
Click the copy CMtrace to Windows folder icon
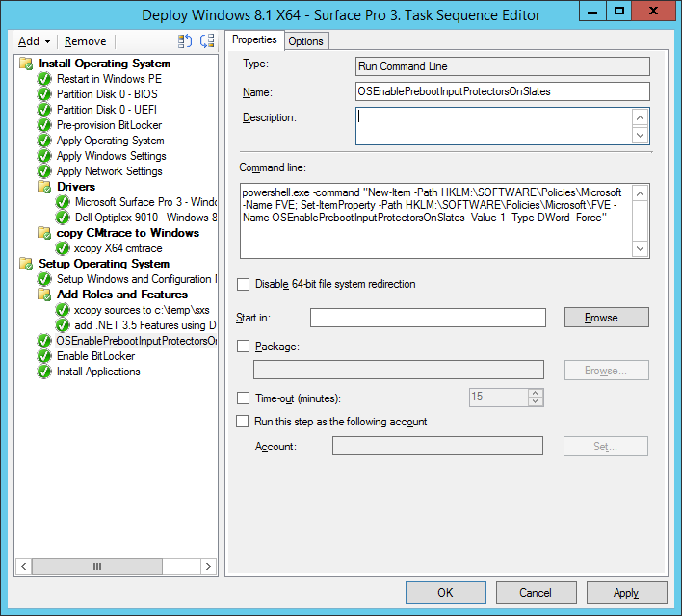[x=44, y=233]
